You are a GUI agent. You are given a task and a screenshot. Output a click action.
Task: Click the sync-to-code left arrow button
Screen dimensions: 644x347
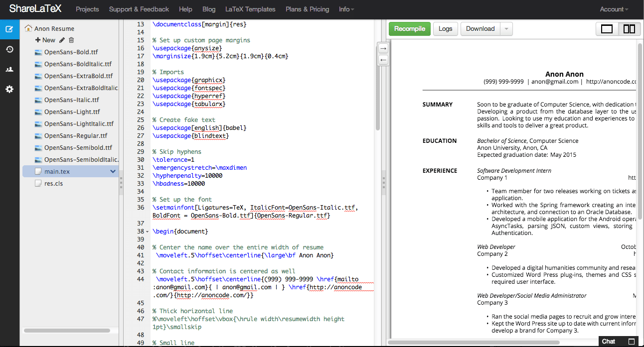(383, 60)
